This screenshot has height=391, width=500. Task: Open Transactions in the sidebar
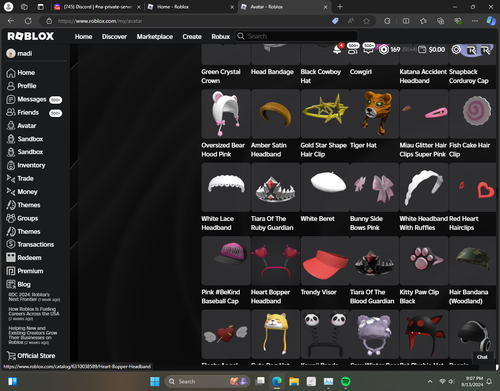tap(30, 244)
